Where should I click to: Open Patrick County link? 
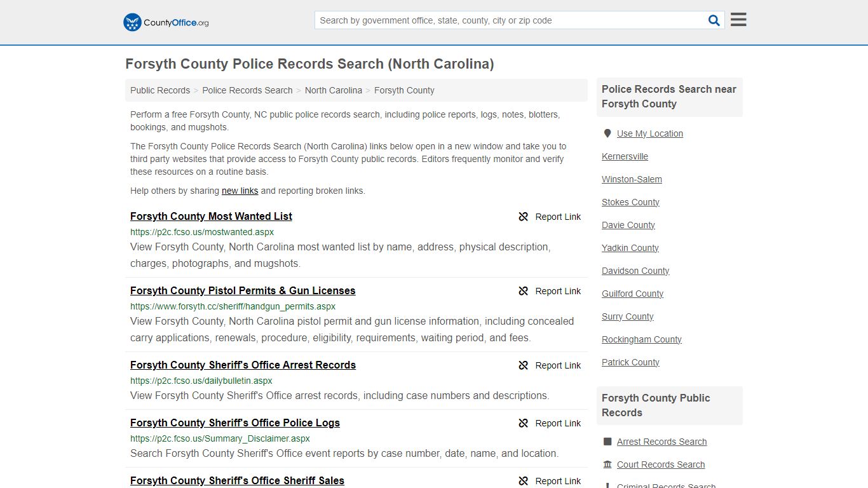pyautogui.click(x=630, y=362)
